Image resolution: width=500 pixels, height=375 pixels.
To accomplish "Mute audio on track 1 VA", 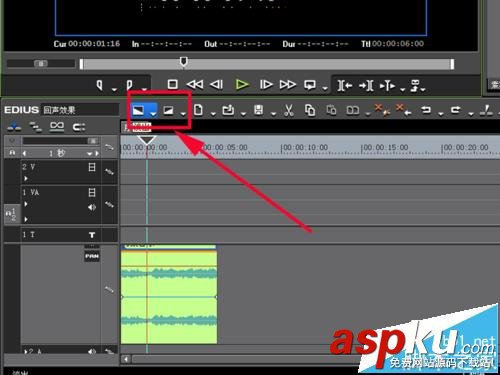I will 92,207.
